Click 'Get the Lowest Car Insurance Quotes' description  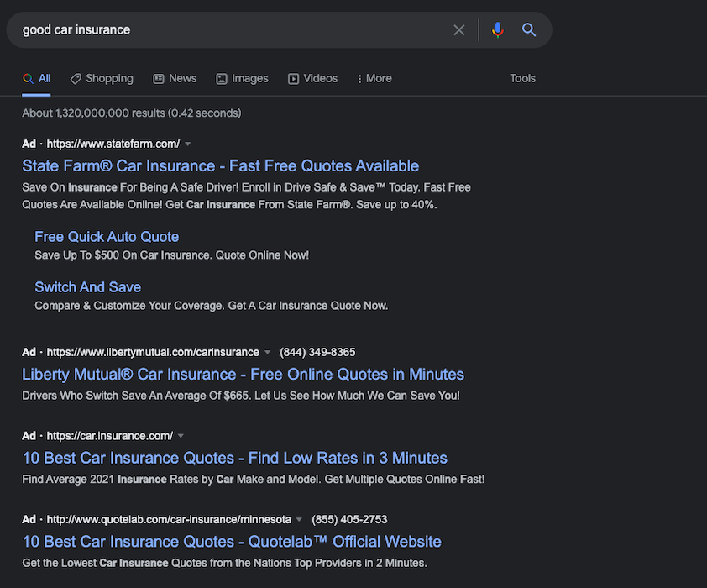click(x=224, y=563)
